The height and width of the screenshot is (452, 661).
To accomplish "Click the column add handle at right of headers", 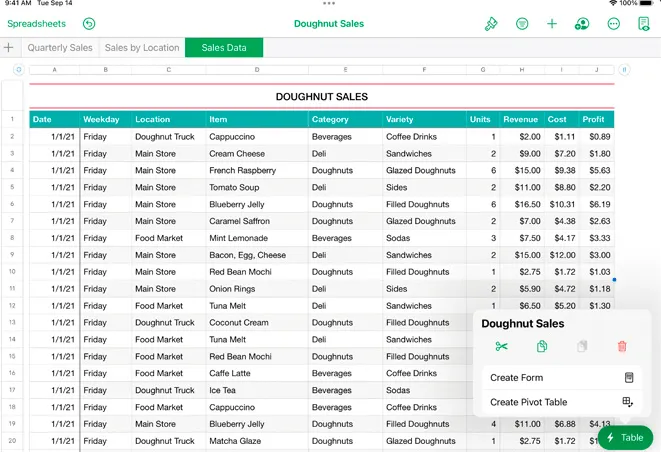I will (x=624, y=70).
